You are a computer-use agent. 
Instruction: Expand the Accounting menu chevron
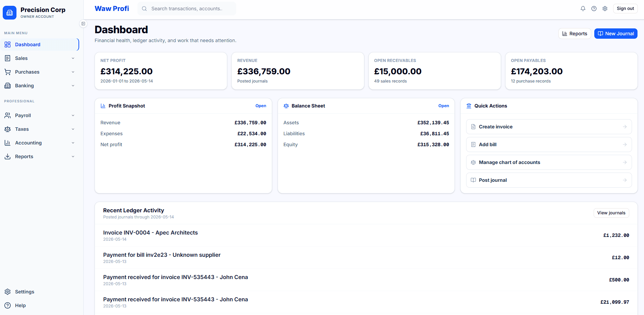(x=73, y=143)
